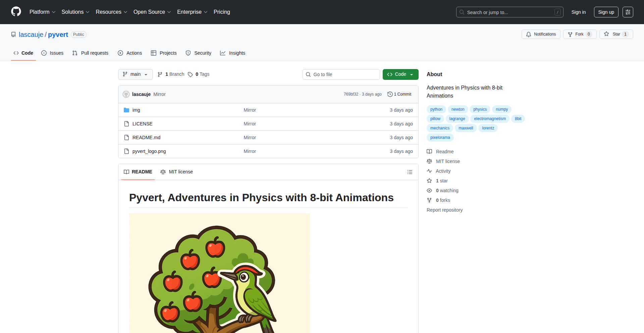Select the electromagnetism topic tag
The image size is (644, 333).
490,119
